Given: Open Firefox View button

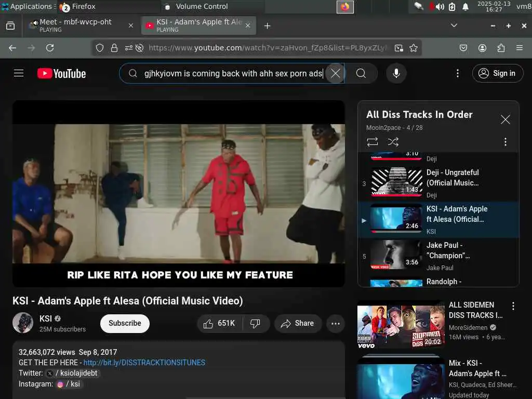Looking at the screenshot, I should [10, 26].
